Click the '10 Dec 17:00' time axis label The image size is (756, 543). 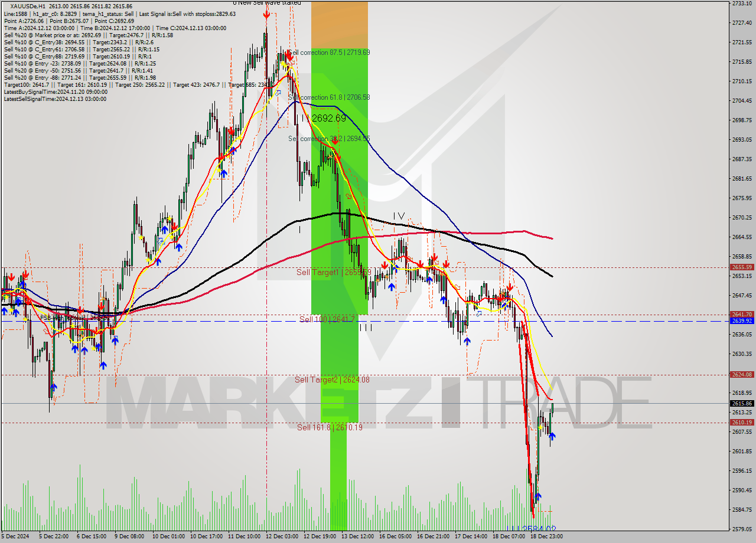pos(205,537)
